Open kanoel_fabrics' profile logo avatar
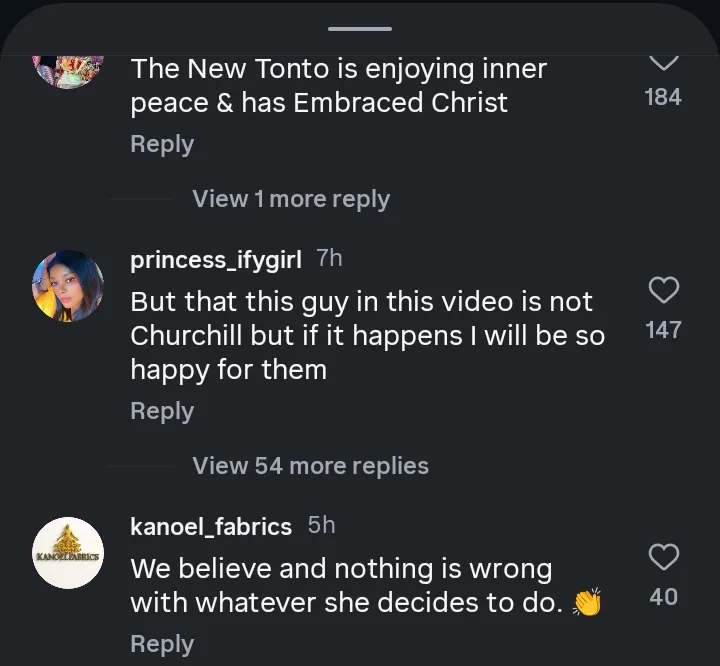The width and height of the screenshot is (720, 666). 68,552
